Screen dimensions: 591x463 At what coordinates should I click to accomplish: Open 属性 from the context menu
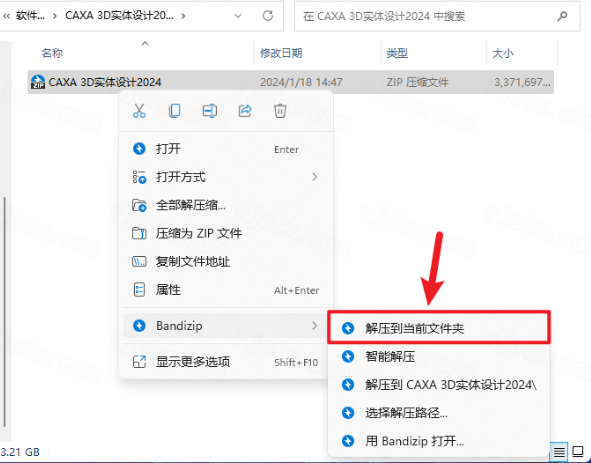(226, 290)
